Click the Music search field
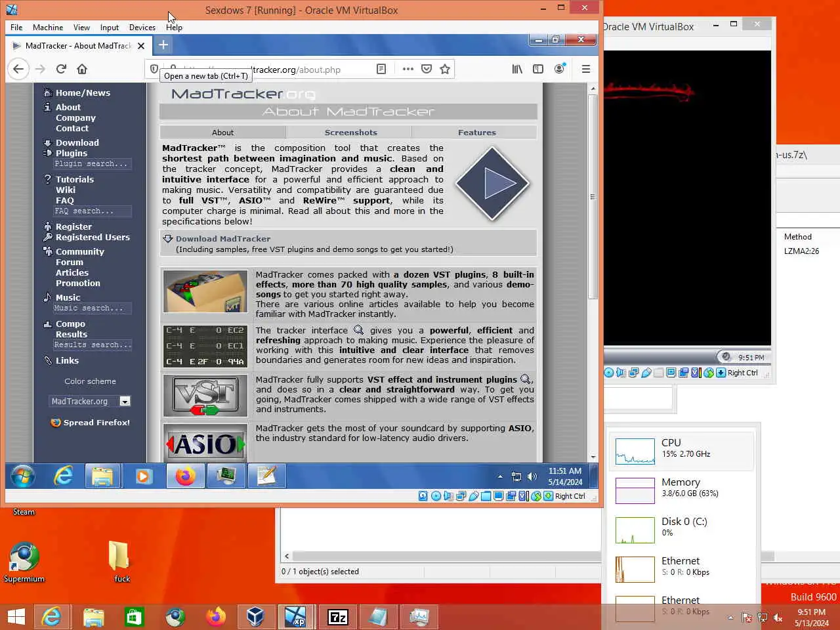 coord(92,308)
